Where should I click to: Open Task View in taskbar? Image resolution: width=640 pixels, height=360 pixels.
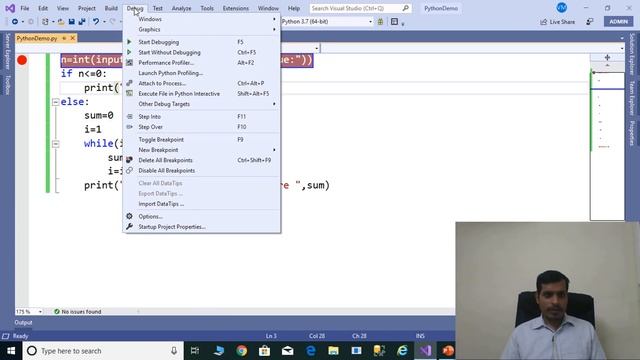coord(195,351)
